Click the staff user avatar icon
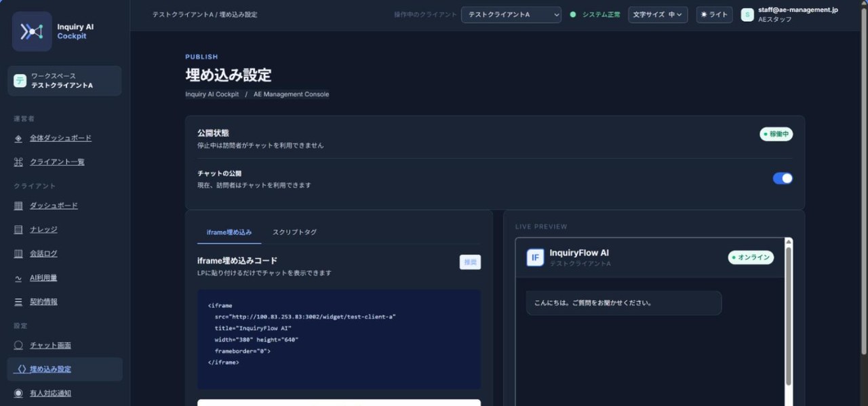Viewport: 868px width, 406px height. (747, 15)
